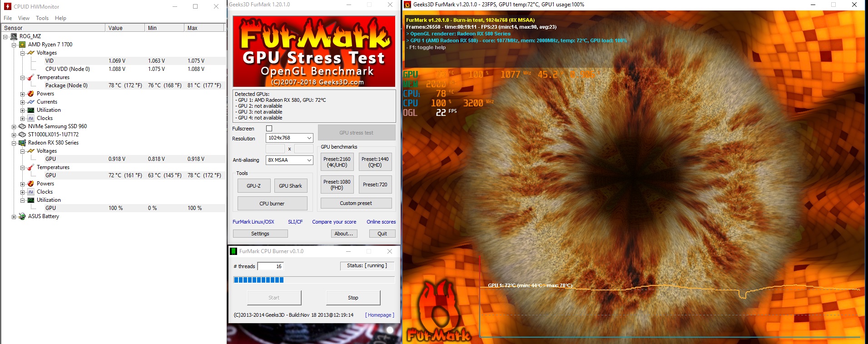Image resolution: width=868 pixels, height=344 pixels.
Task: Click the Radeon GPU temperature value 72 °C
Action: (125, 175)
